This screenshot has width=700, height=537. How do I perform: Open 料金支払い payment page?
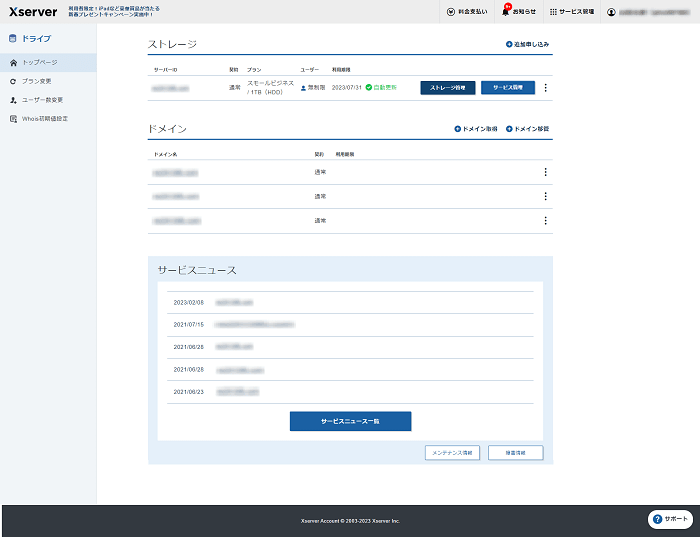[x=466, y=12]
